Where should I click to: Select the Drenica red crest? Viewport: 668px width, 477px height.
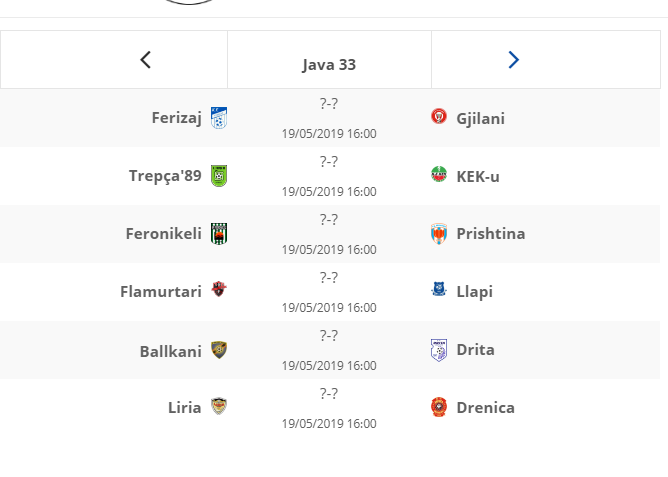click(x=439, y=407)
